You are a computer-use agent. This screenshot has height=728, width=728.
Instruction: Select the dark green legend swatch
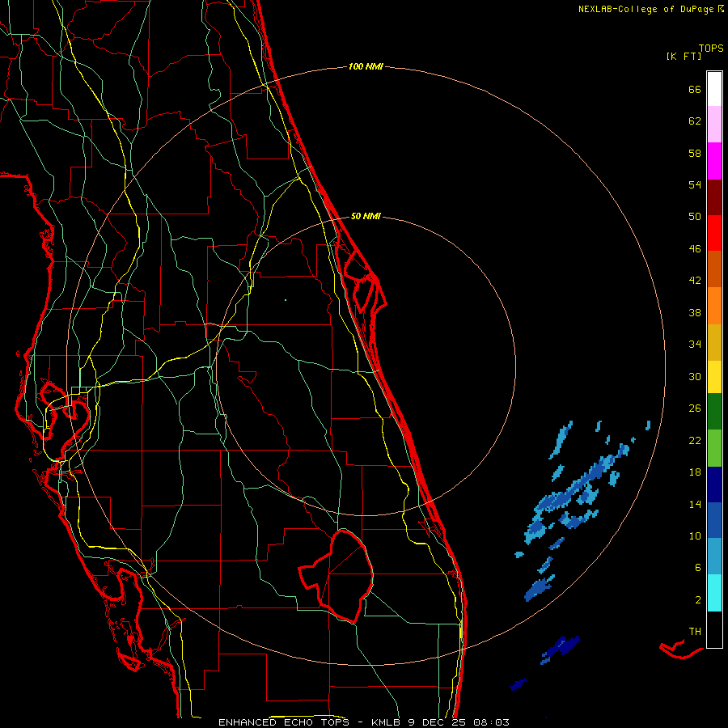click(714, 412)
